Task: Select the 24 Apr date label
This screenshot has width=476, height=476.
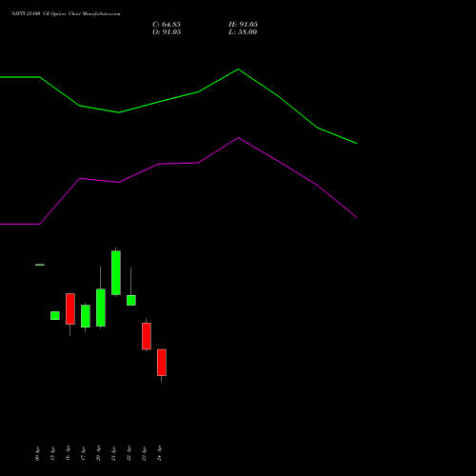Action: point(159,453)
